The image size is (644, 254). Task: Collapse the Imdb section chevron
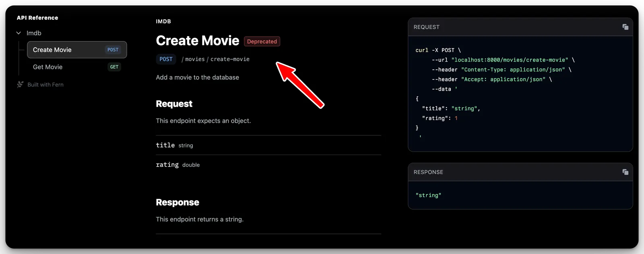point(19,33)
